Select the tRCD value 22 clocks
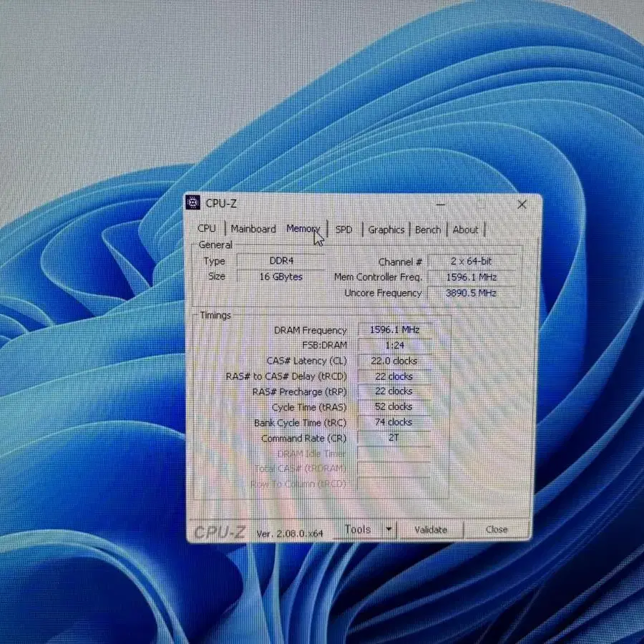The image size is (644, 644). pos(394,376)
